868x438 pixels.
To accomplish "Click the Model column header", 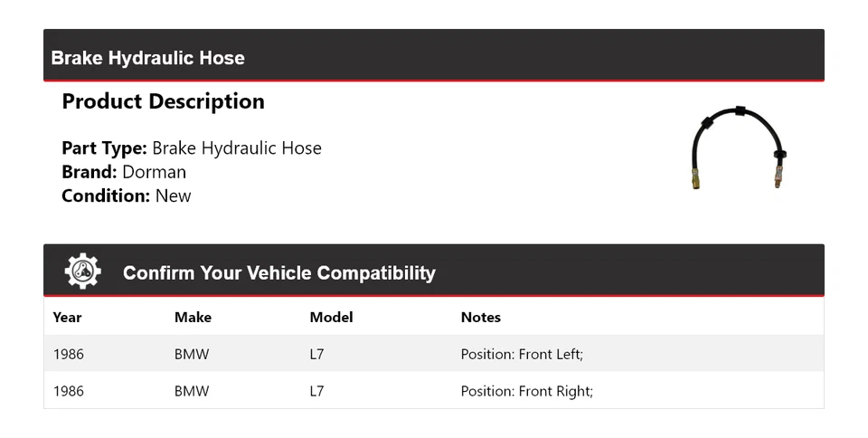I will pyautogui.click(x=331, y=317).
